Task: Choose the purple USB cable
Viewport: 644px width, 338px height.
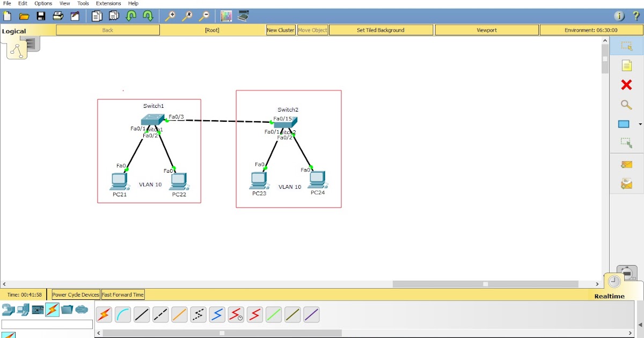Action: [311, 315]
